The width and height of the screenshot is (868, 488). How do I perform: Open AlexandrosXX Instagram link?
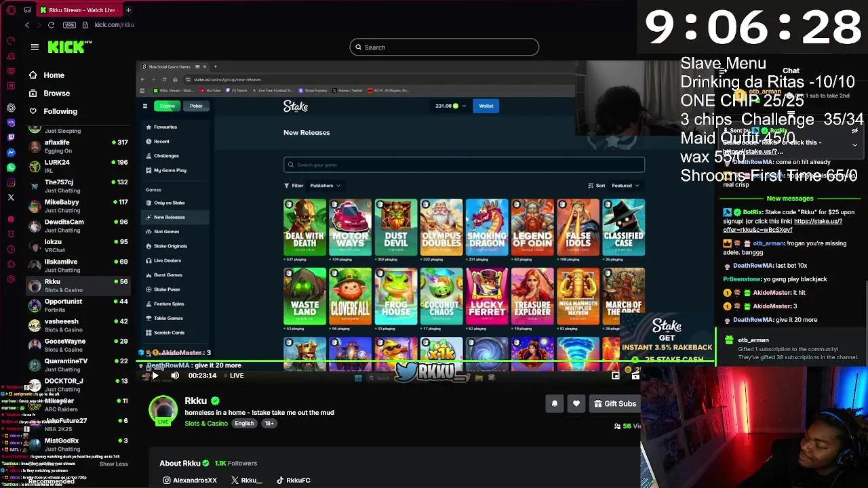pos(189,481)
